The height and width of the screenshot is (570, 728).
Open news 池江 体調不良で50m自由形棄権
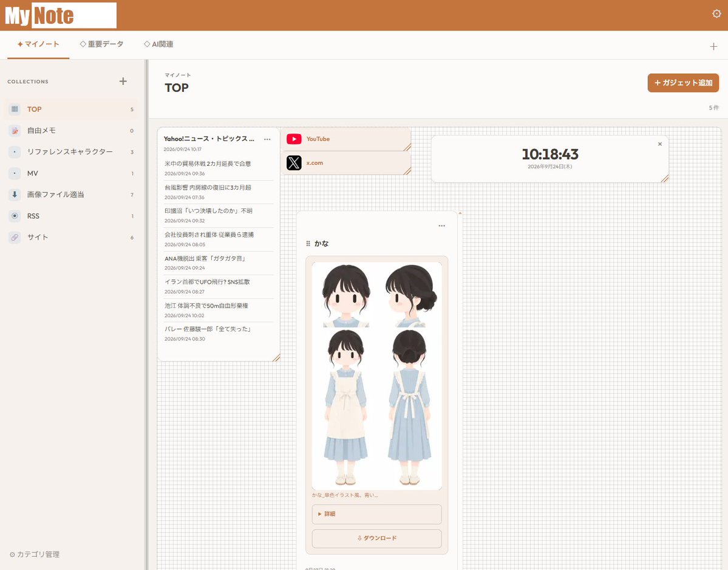coord(206,306)
